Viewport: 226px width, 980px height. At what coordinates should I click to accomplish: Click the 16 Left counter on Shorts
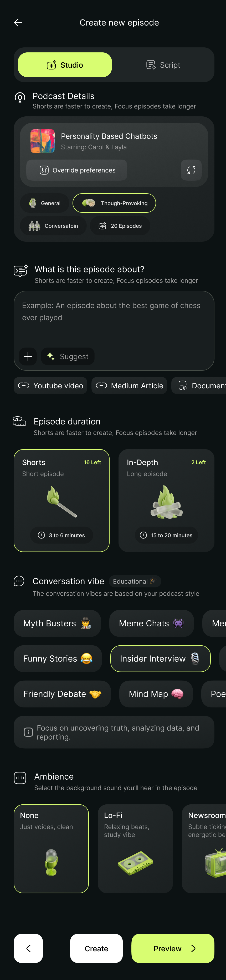92,462
